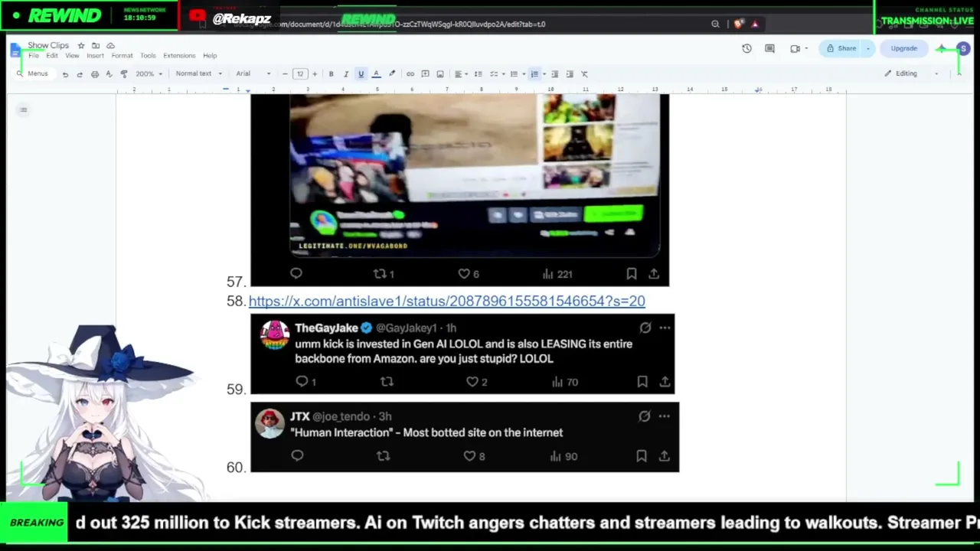Image resolution: width=980 pixels, height=551 pixels.
Task: Open the Gemini sparkle icon
Action: (942, 48)
